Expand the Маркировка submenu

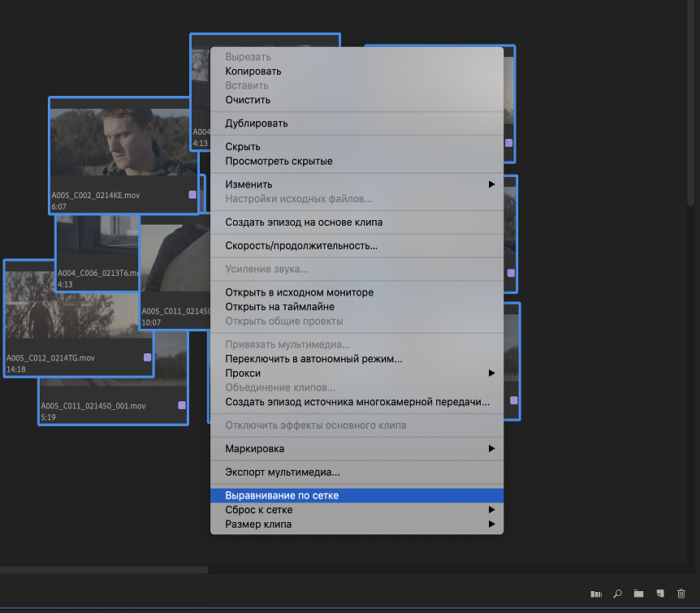[x=356, y=449]
